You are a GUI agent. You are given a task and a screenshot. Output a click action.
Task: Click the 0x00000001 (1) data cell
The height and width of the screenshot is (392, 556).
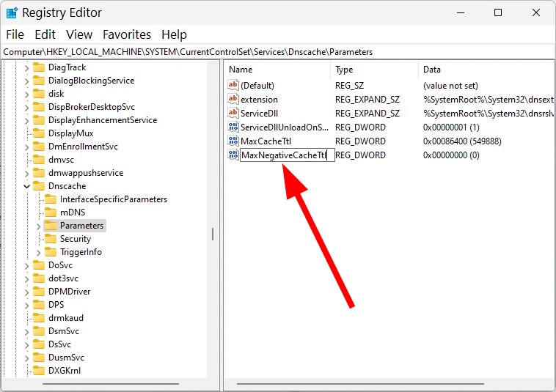tap(451, 127)
